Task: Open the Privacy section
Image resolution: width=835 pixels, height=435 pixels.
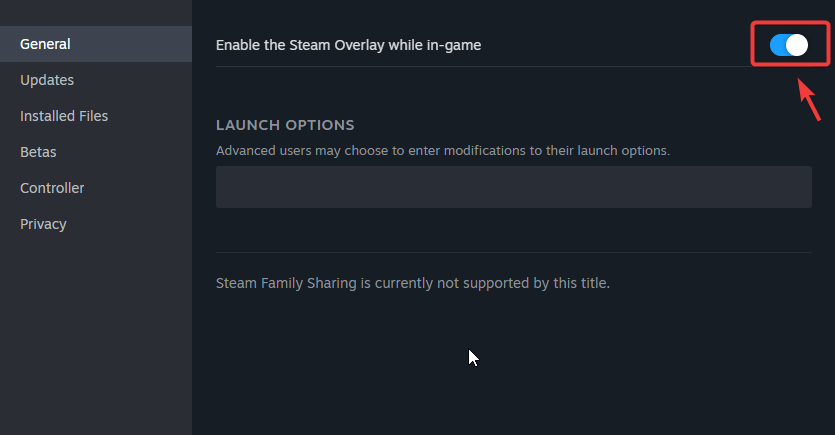Action: coord(43,224)
